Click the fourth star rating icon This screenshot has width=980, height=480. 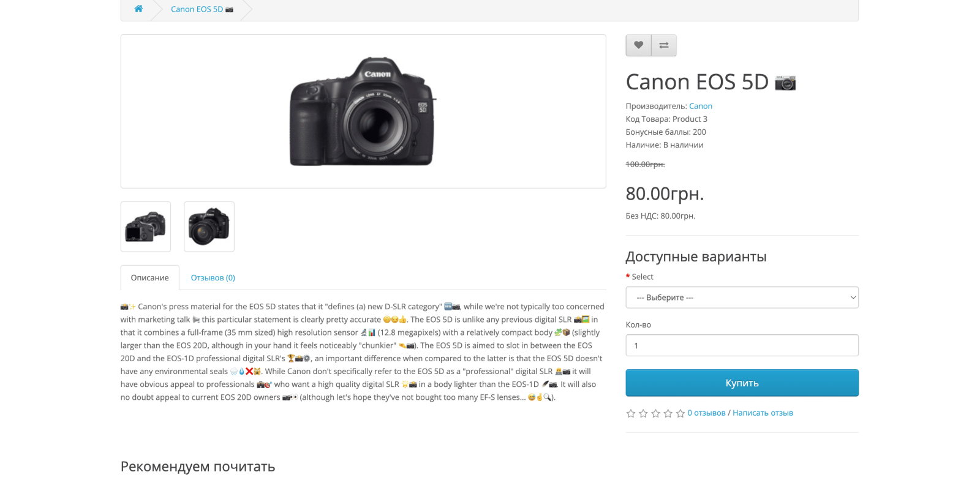pos(668,413)
